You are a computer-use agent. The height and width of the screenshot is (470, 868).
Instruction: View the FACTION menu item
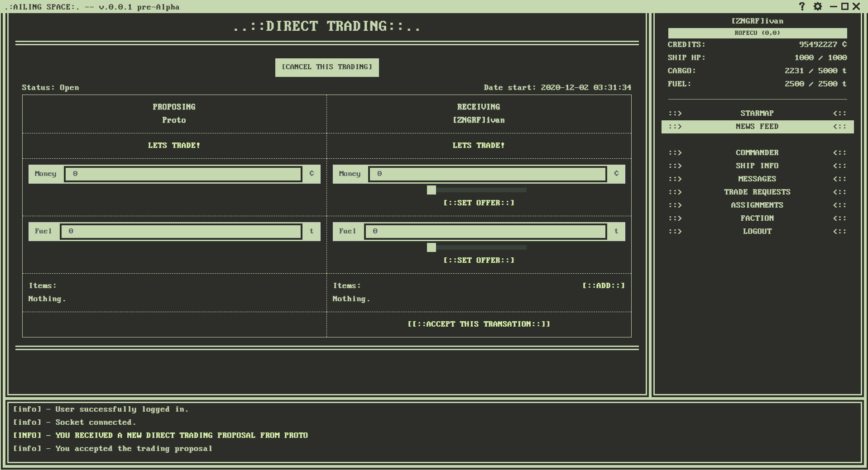pyautogui.click(x=757, y=218)
